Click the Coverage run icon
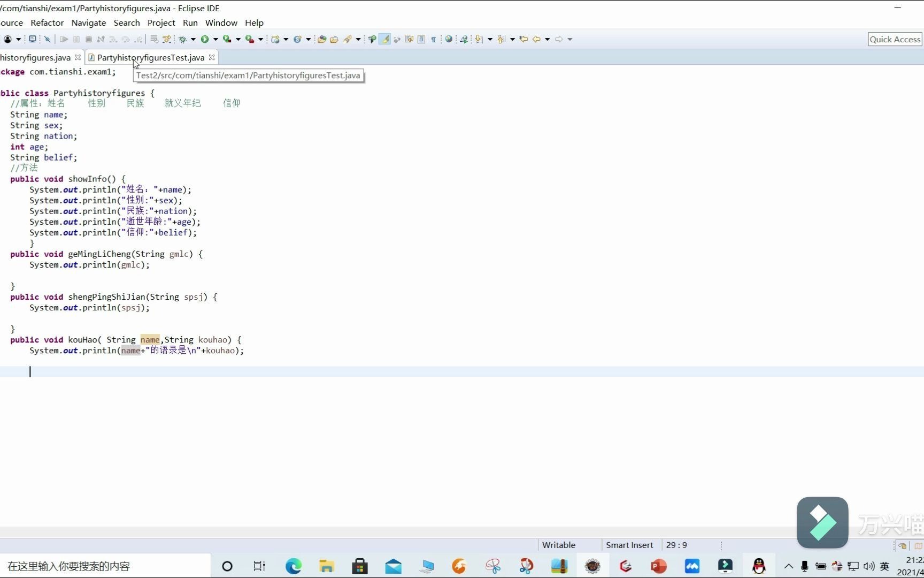This screenshot has width=924, height=578. (227, 39)
